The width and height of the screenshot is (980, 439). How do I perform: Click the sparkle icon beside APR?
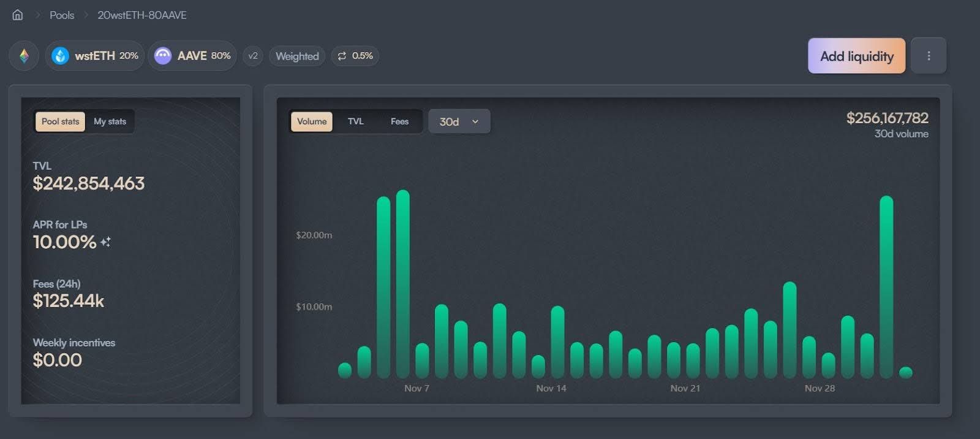click(x=106, y=242)
